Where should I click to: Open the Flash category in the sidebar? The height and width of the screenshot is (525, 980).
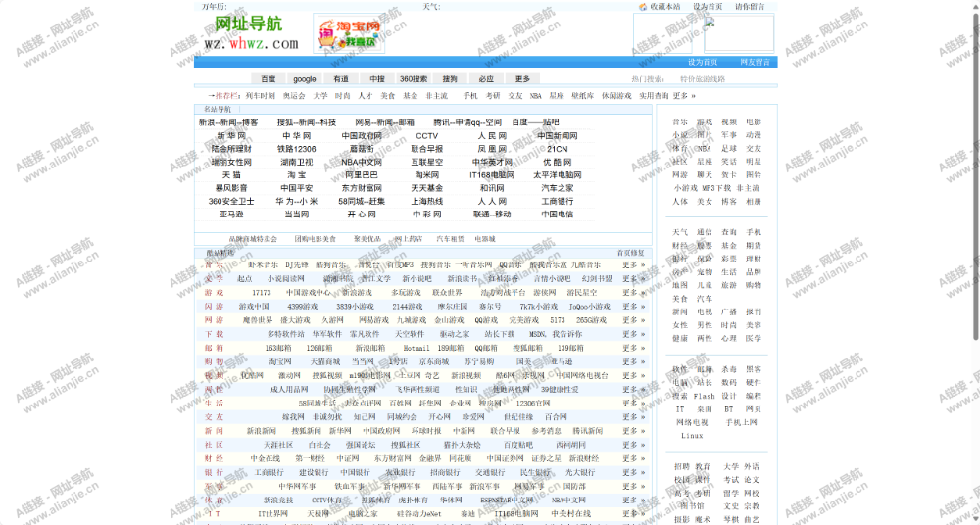click(705, 397)
